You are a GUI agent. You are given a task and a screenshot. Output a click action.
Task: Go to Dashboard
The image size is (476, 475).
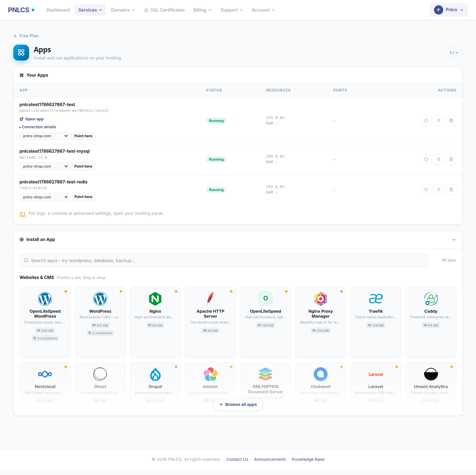pos(58,10)
